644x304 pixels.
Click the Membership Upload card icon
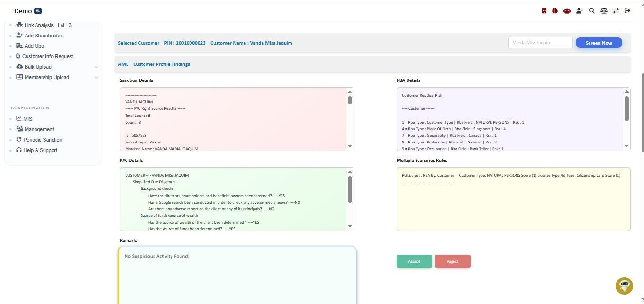point(19,77)
